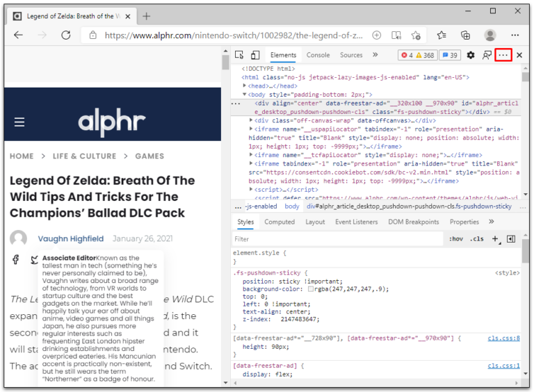Go back with the browser back arrow
This screenshot has width=534, height=392.
coord(18,35)
